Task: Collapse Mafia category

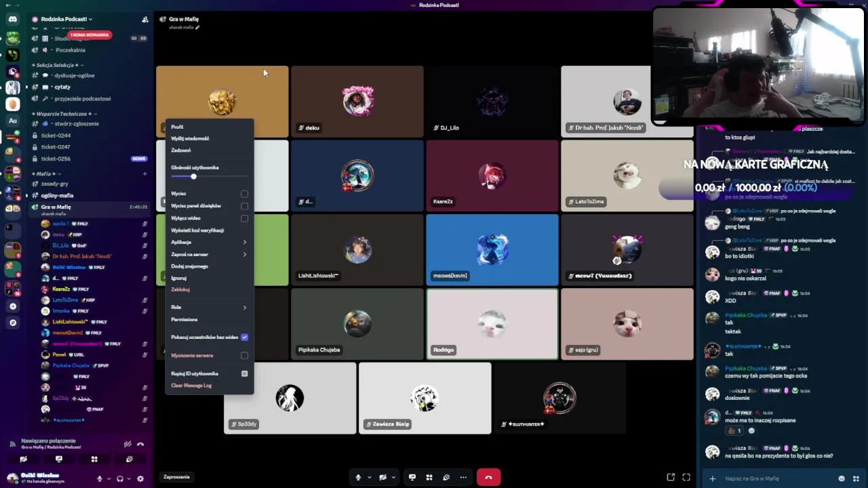Action: tap(45, 174)
